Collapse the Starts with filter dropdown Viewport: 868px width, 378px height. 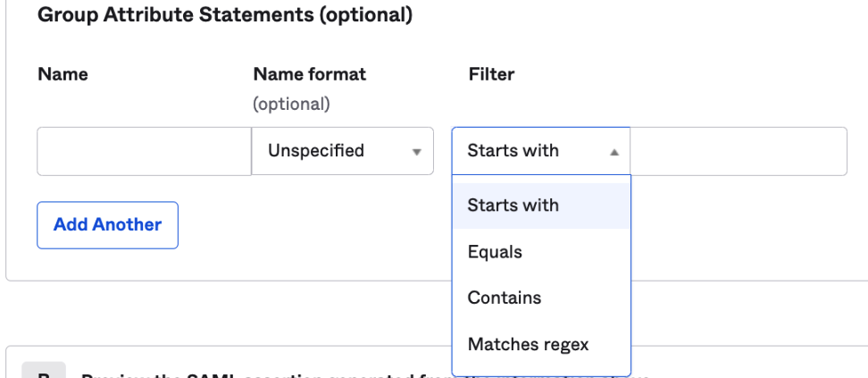540,151
